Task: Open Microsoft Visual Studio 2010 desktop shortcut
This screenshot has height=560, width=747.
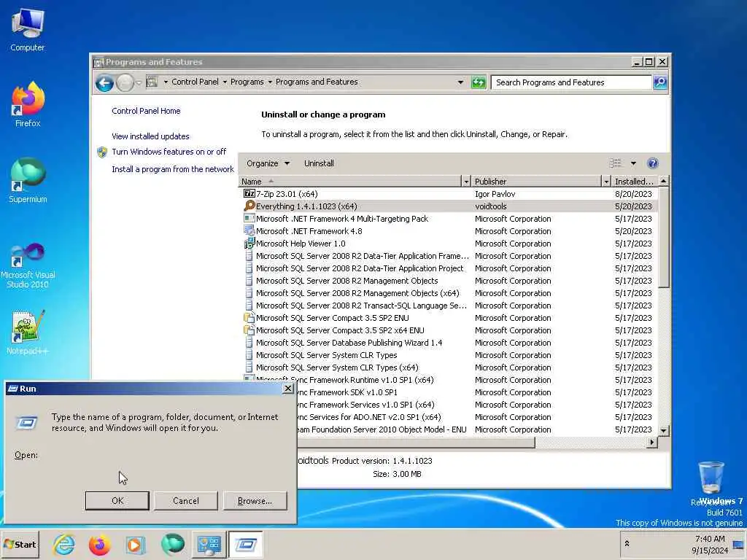Action: point(28,265)
